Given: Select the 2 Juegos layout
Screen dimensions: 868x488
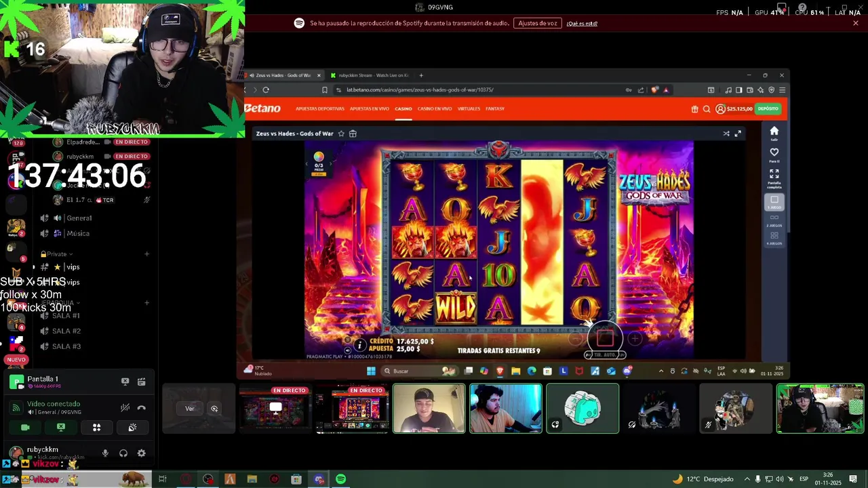Looking at the screenshot, I should coord(774,220).
